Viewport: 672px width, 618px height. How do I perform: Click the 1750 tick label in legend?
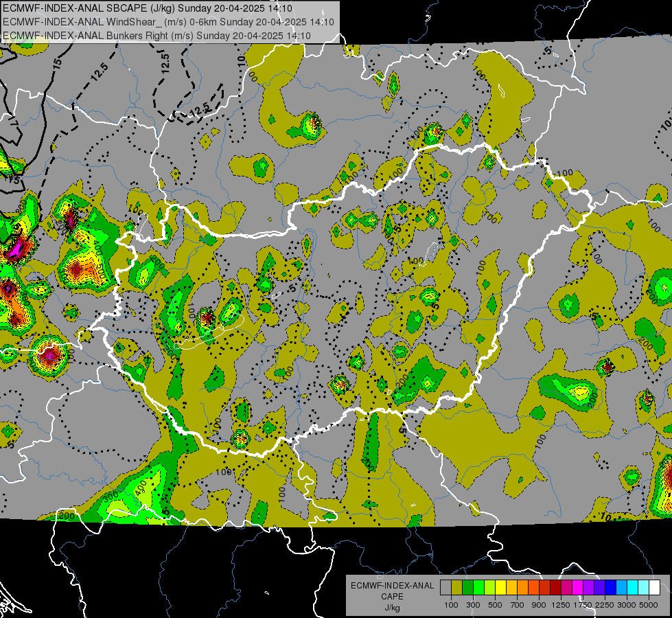pyautogui.click(x=583, y=605)
